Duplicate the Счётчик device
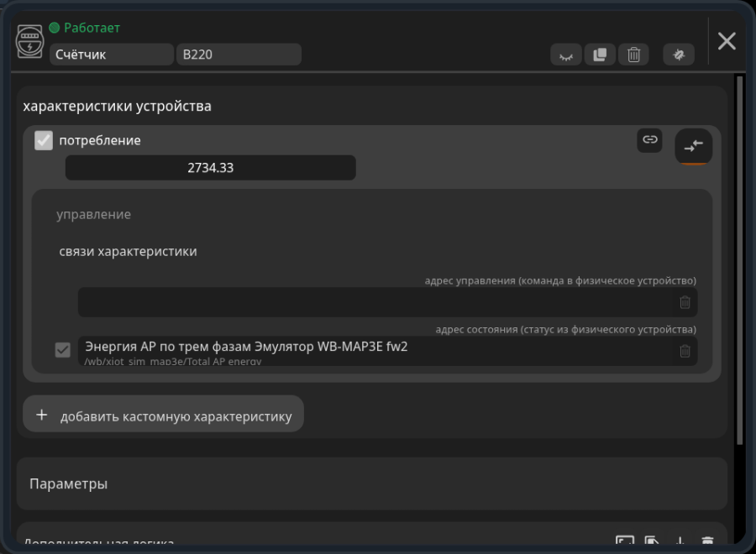Image resolution: width=756 pixels, height=554 pixels. point(600,55)
